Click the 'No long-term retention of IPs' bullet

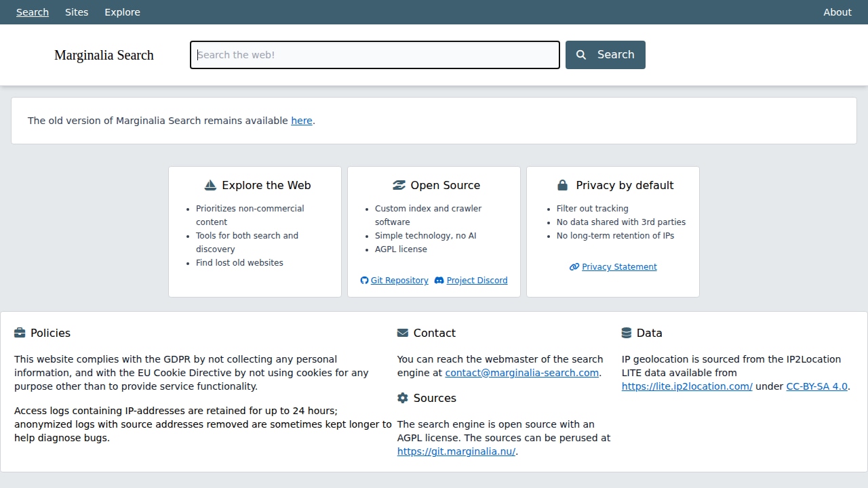click(x=615, y=236)
